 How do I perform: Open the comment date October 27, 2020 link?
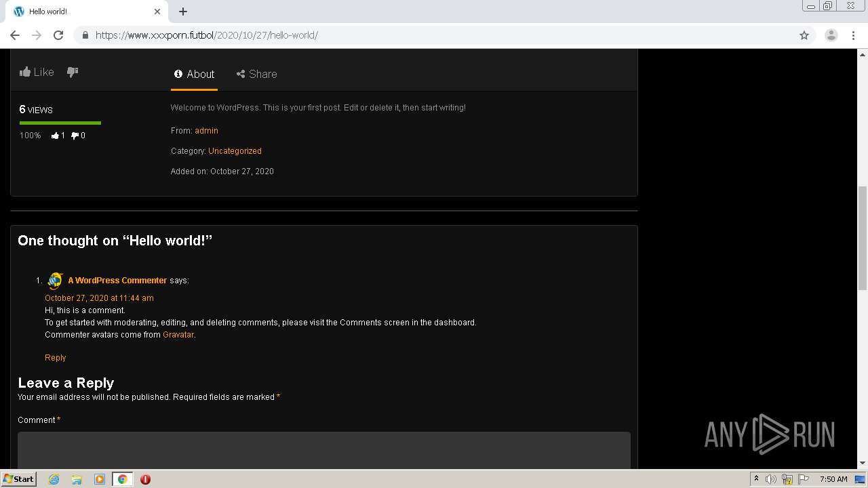click(x=99, y=298)
